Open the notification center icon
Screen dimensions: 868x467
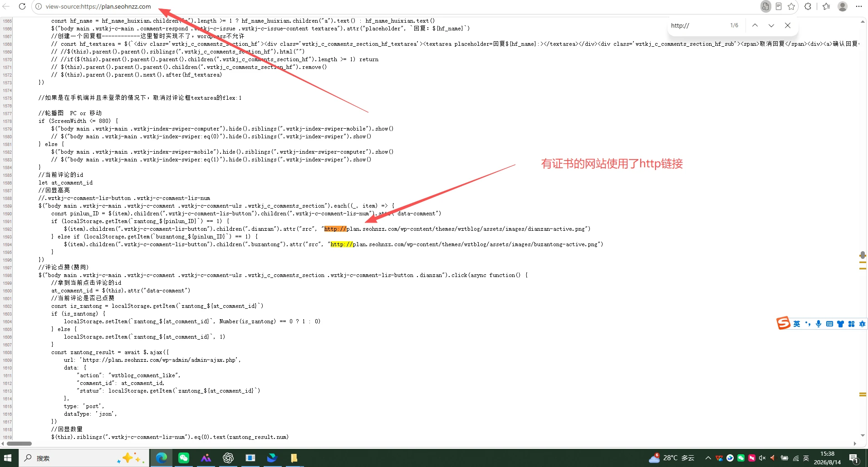coord(854,458)
